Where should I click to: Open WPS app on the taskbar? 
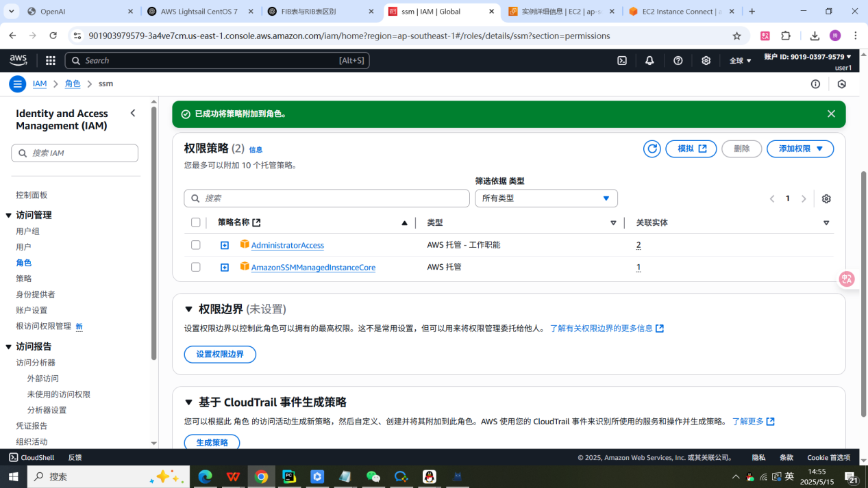[x=233, y=476]
